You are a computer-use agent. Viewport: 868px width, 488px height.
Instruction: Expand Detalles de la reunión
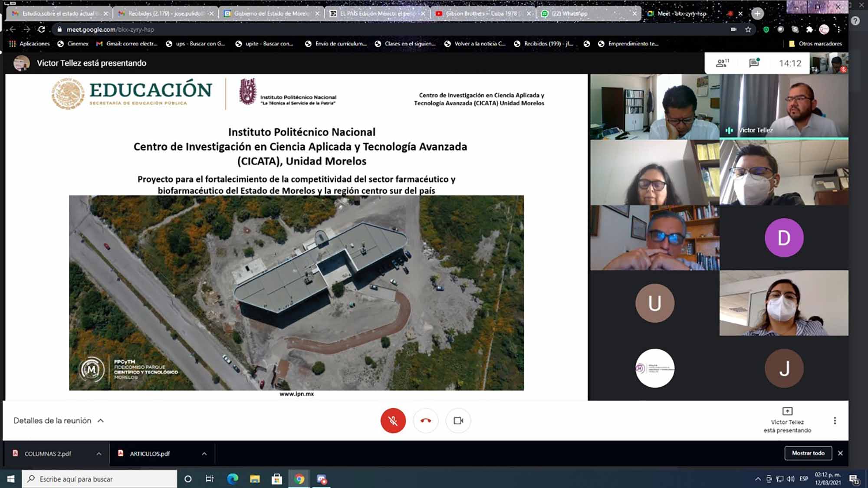pos(59,420)
